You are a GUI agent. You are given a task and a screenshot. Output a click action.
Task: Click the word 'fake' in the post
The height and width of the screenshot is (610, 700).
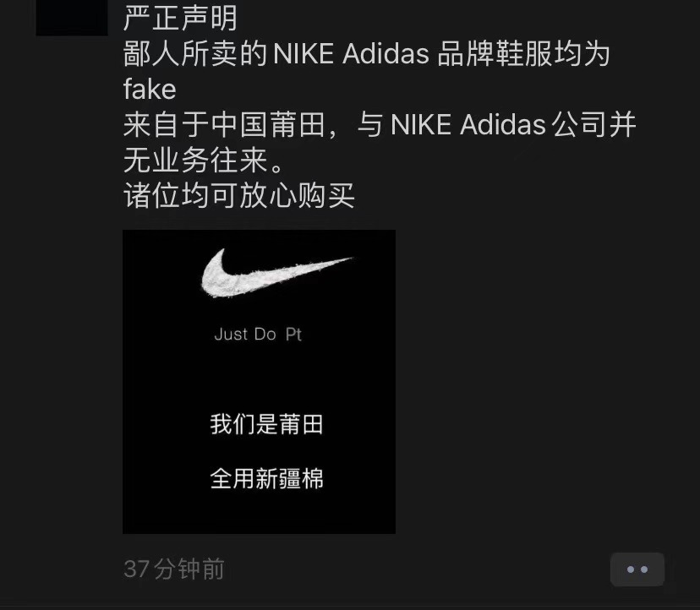pyautogui.click(x=150, y=90)
